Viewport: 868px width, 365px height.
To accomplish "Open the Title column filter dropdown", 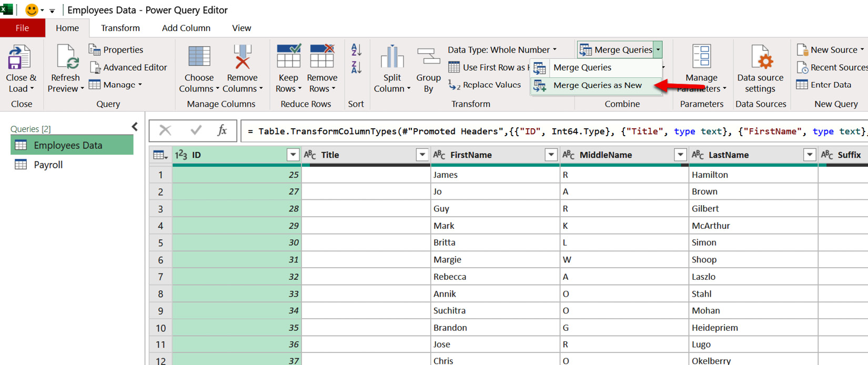I will pos(422,155).
